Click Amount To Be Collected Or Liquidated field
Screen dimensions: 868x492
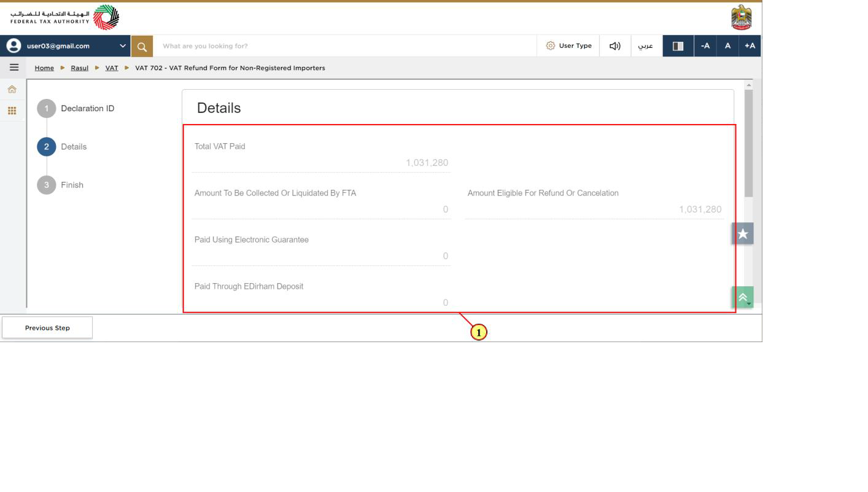pos(321,209)
